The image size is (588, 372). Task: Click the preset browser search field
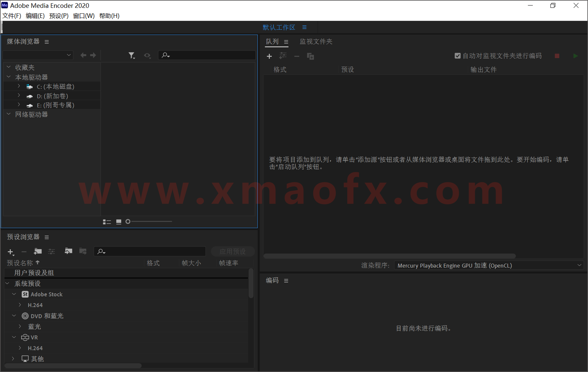[x=149, y=251]
